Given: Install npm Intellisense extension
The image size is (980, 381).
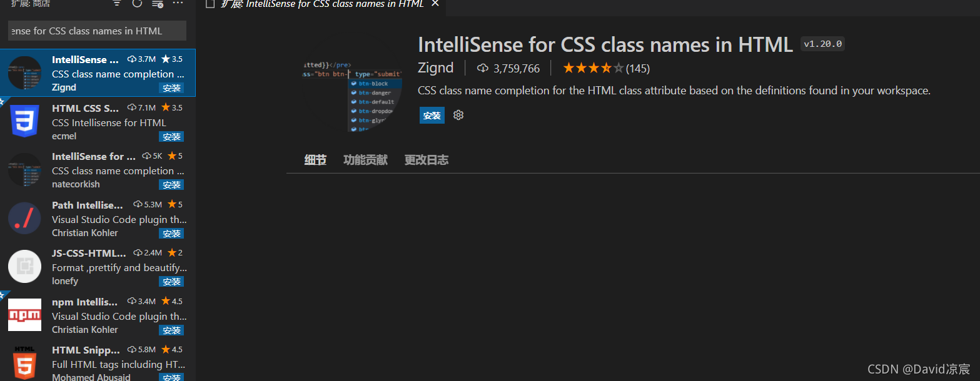Looking at the screenshot, I should (171, 330).
